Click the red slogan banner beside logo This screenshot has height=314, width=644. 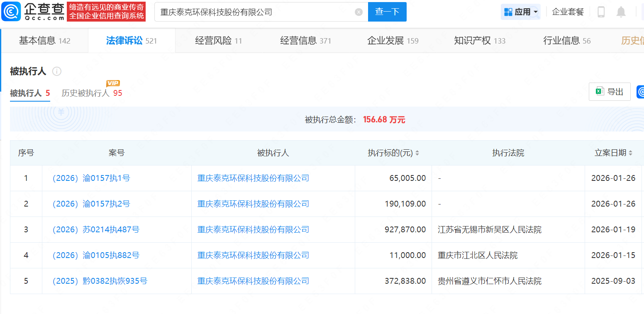[x=107, y=12]
